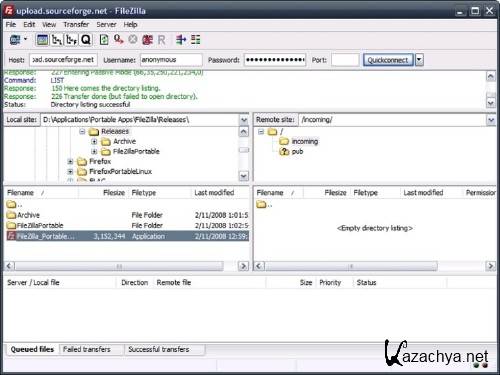This screenshot has height=375, width=500.
Task: Select the Firefox folder in local tree
Action: 100,162
